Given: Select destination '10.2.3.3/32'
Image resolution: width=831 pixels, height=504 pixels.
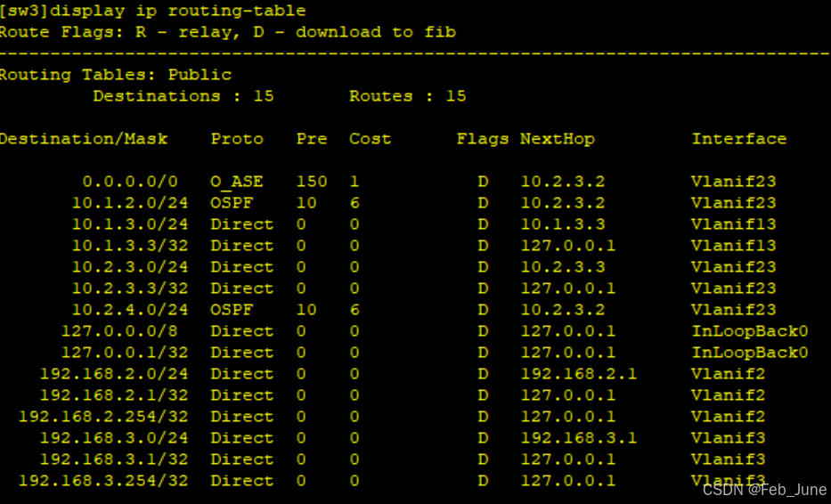Looking at the screenshot, I should point(130,289).
